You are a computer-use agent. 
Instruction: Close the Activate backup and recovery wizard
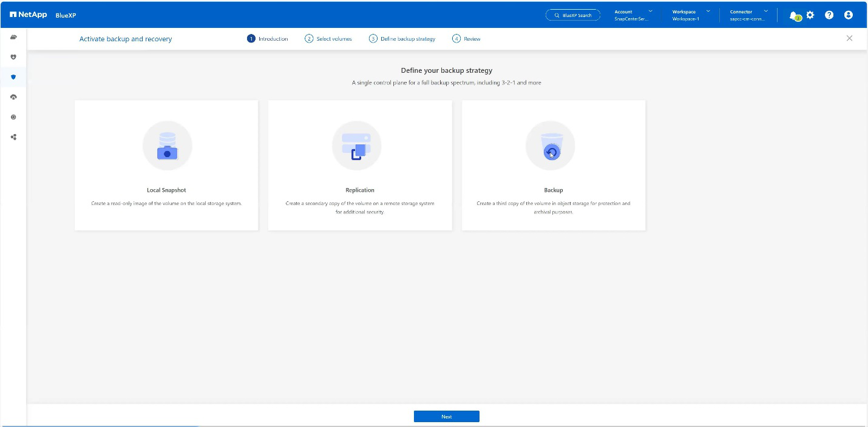(849, 38)
